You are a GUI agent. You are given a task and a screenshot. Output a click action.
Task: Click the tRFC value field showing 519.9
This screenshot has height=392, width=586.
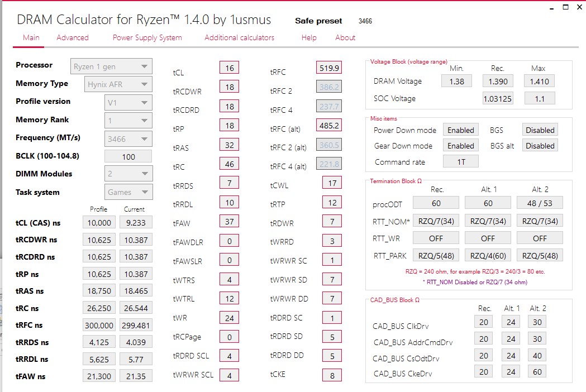(x=329, y=68)
